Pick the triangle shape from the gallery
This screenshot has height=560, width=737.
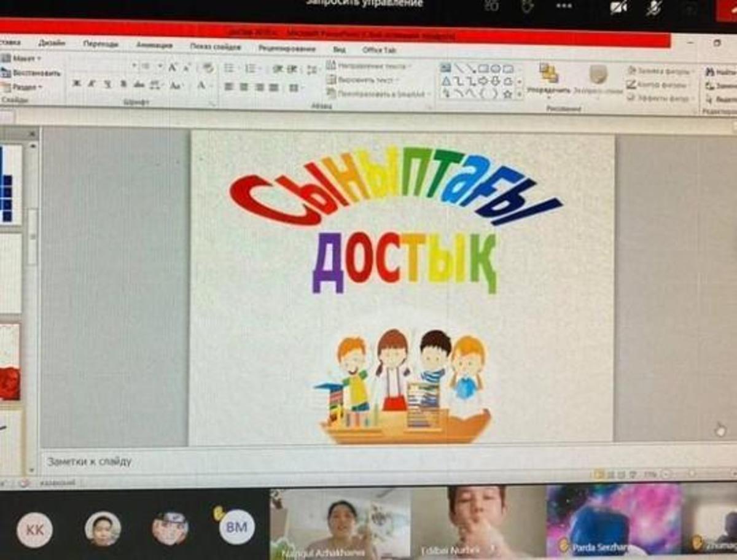[446, 81]
